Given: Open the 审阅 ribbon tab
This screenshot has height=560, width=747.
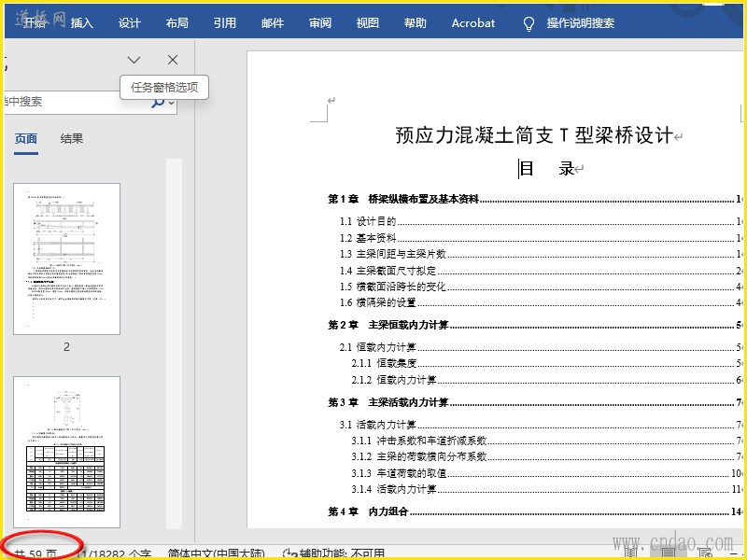Looking at the screenshot, I should [319, 22].
